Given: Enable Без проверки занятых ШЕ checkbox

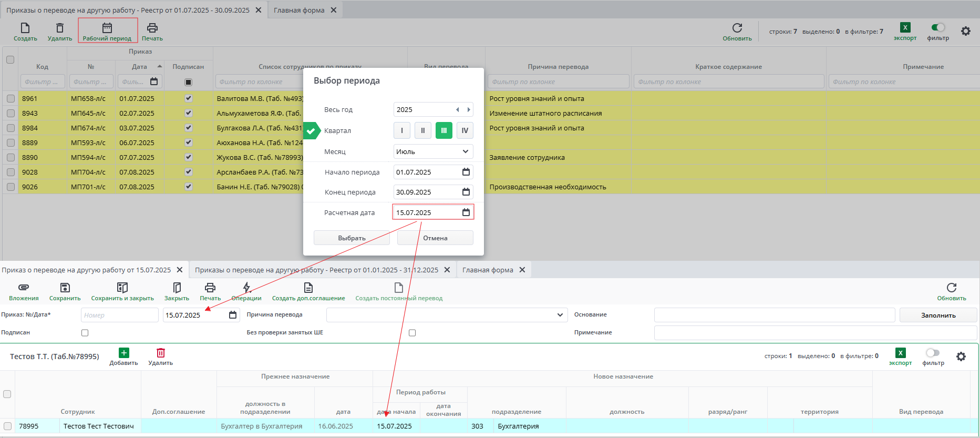Looking at the screenshot, I should (x=412, y=333).
